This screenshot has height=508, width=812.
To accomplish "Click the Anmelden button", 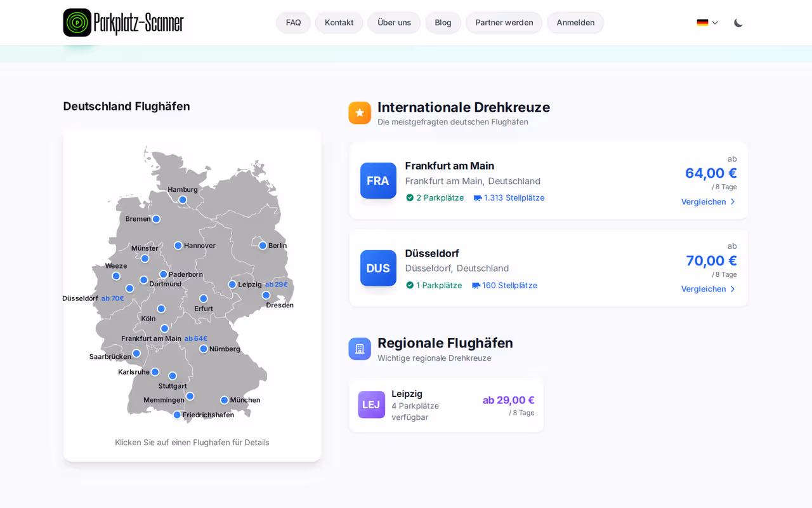I will click(x=575, y=23).
